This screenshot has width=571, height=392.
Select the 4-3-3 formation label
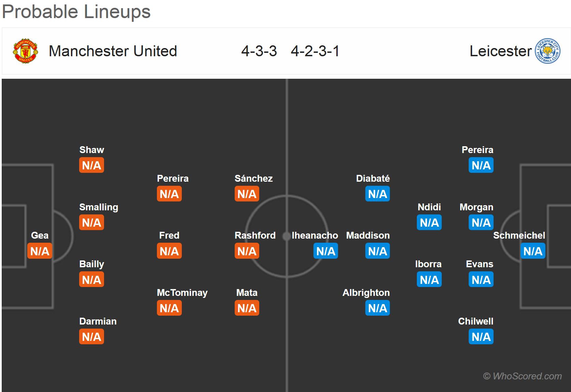pos(259,51)
